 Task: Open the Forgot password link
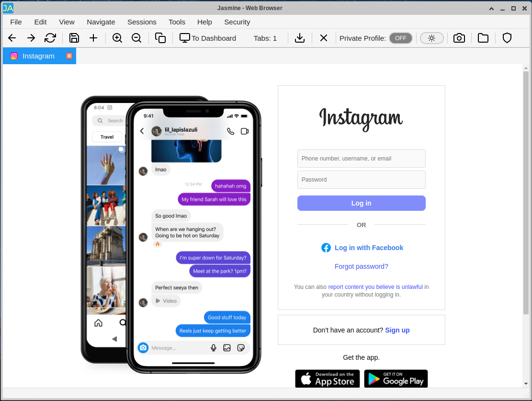(x=362, y=266)
